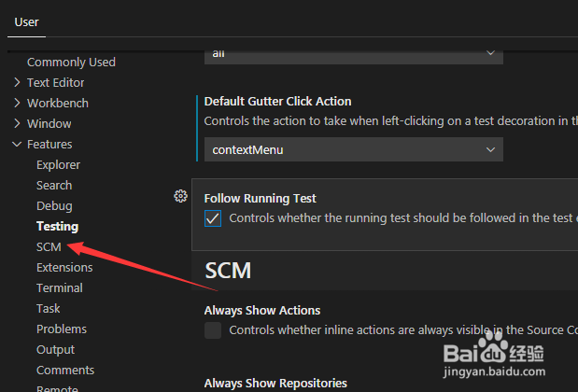Open the Extensions settings category
The image size is (578, 392).
pos(64,268)
